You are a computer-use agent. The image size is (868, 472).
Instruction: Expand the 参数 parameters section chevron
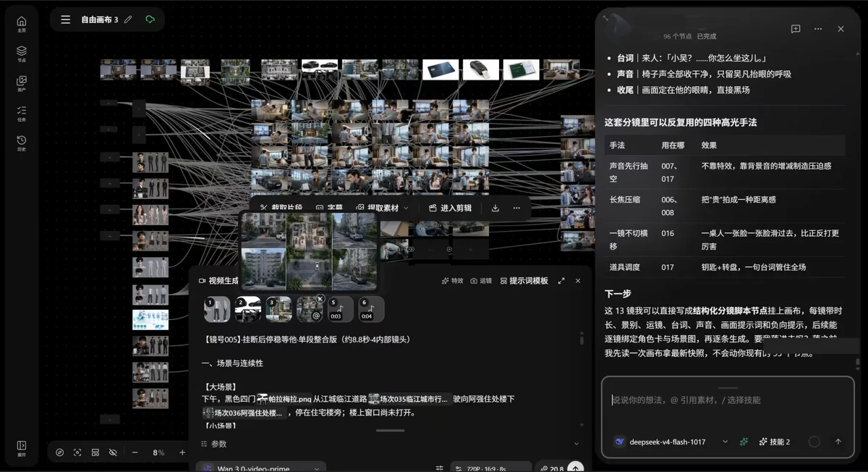[576, 444]
